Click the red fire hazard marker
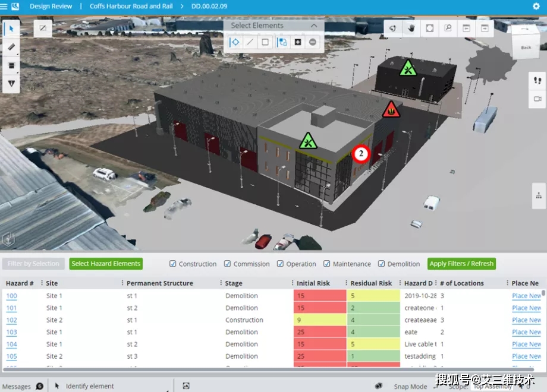Image resolution: width=547 pixels, height=392 pixels. tap(391, 109)
